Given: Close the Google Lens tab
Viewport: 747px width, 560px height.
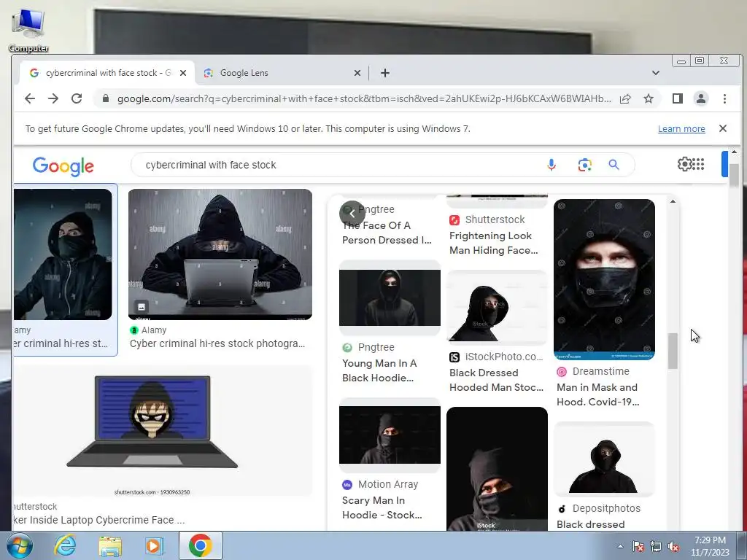Looking at the screenshot, I should tap(357, 73).
